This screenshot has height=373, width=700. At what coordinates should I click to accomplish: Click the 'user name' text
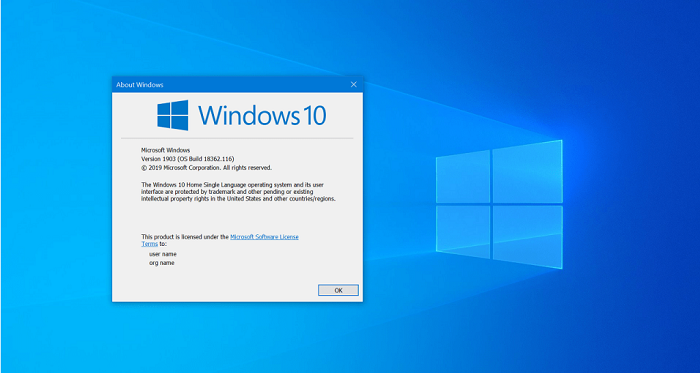click(x=162, y=254)
